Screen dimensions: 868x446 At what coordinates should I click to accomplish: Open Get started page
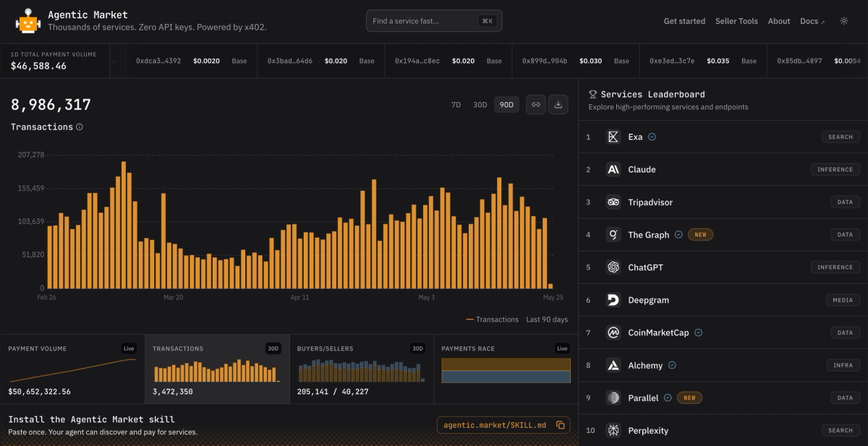pos(684,21)
